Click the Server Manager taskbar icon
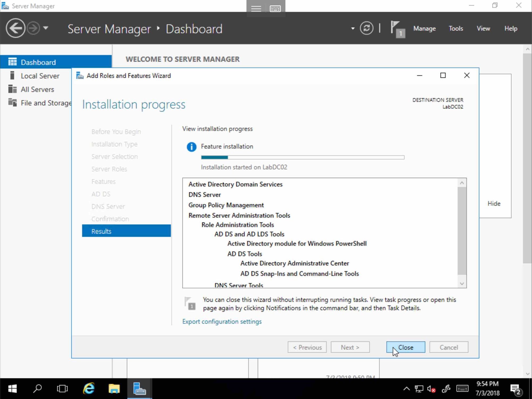 tap(139, 389)
